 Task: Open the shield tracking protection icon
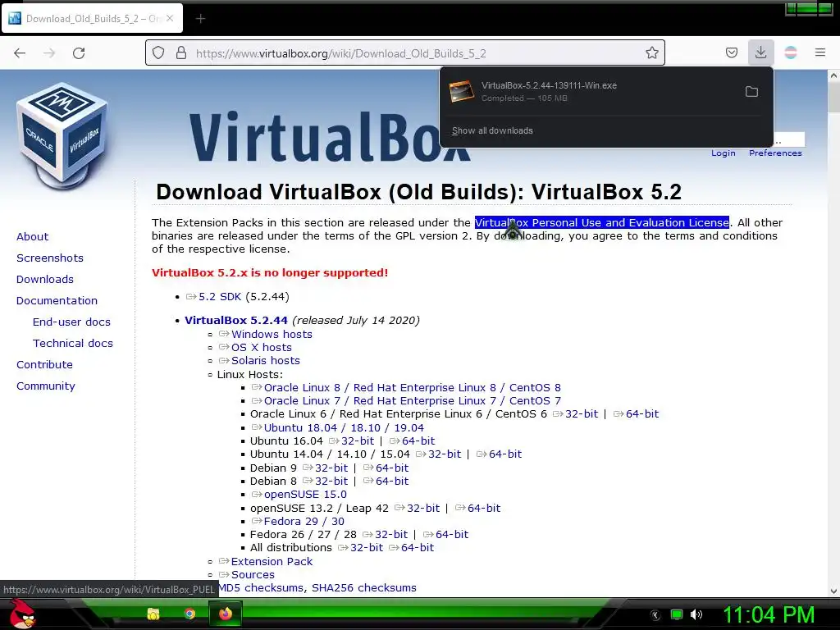click(158, 53)
